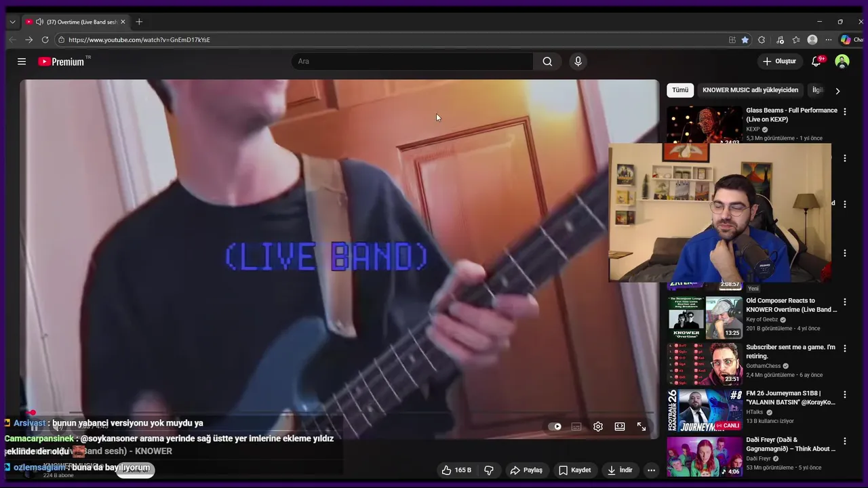Open a new browser tab
This screenshot has width=868, height=488.
coord(139,22)
